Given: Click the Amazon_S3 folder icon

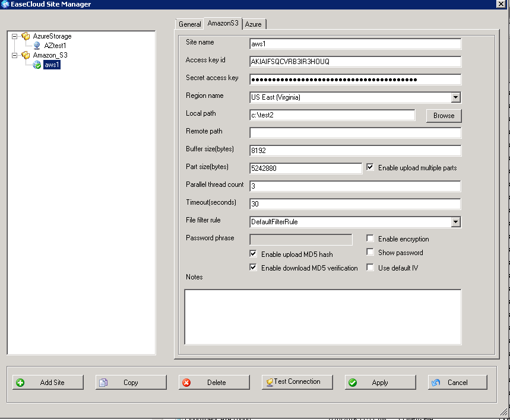Looking at the screenshot, I should coord(26,55).
